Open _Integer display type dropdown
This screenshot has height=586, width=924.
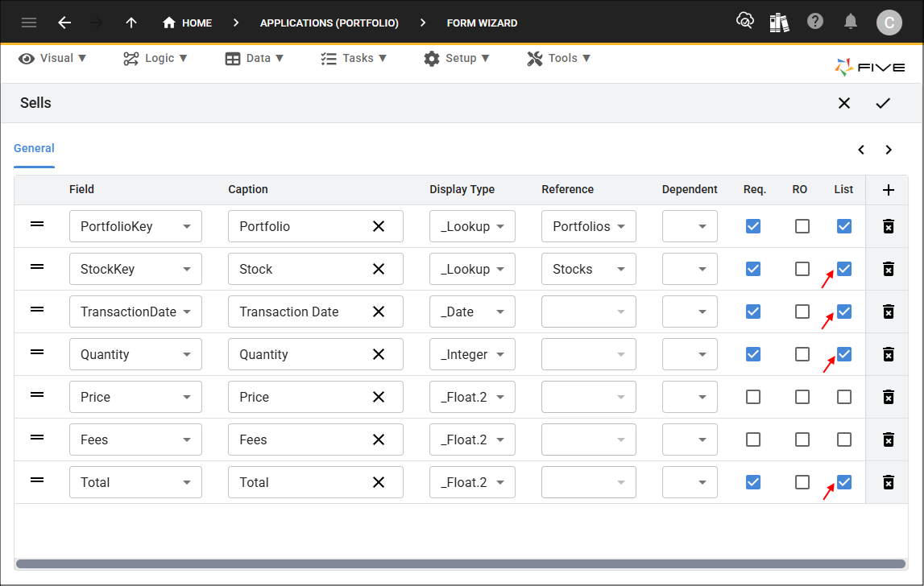coord(472,354)
